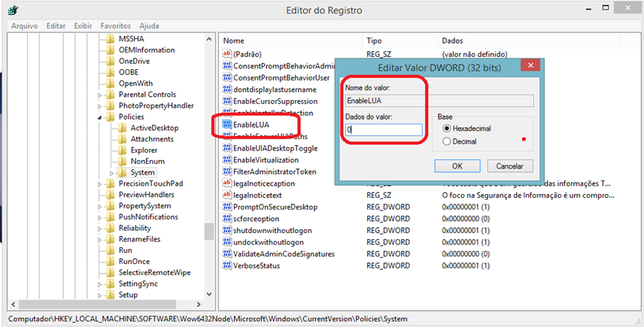This screenshot has width=644, height=327.
Task: Open the Exibir menu
Action: tap(83, 26)
